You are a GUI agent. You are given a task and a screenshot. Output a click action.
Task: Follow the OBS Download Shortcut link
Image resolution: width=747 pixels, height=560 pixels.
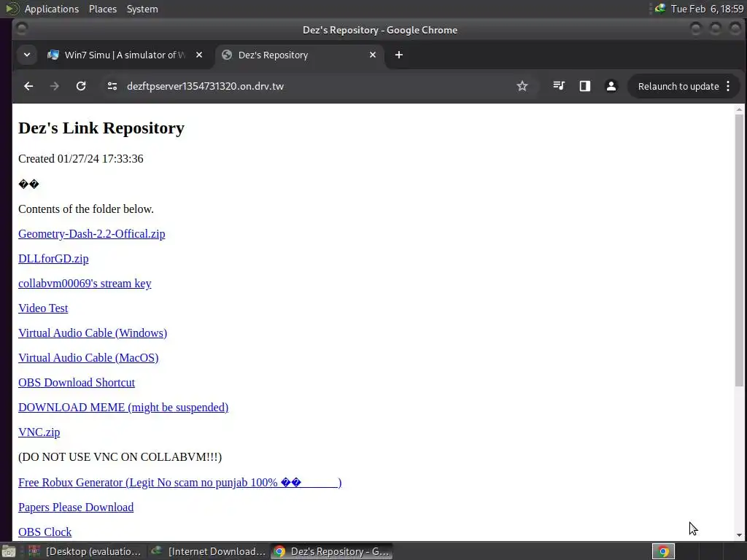(76, 382)
